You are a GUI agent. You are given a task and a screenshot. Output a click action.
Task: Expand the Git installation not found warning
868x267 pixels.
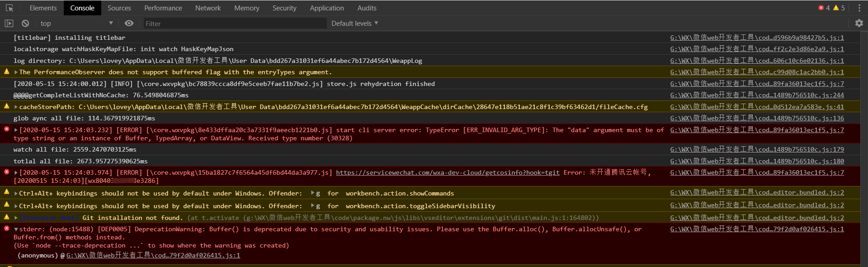[16, 218]
